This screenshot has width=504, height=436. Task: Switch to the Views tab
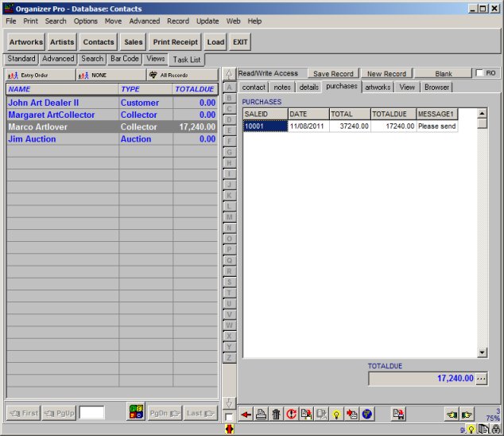click(x=155, y=59)
